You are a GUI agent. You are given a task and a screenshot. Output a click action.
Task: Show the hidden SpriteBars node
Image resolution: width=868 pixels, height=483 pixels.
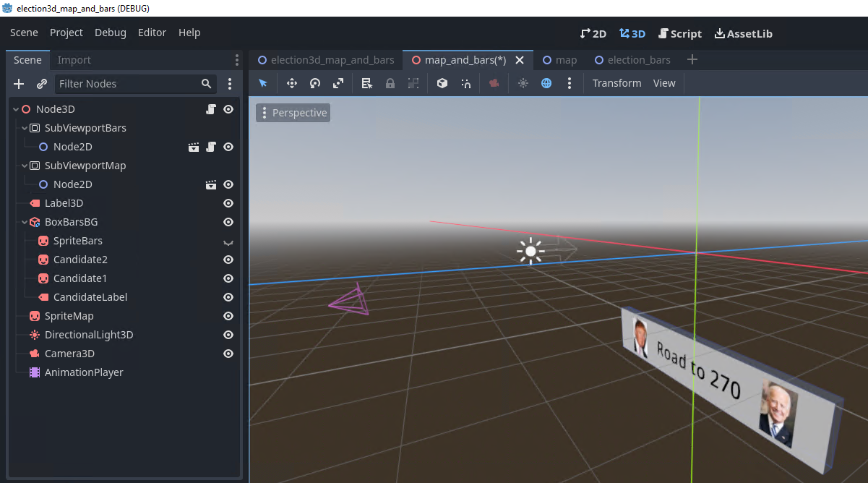tap(228, 241)
